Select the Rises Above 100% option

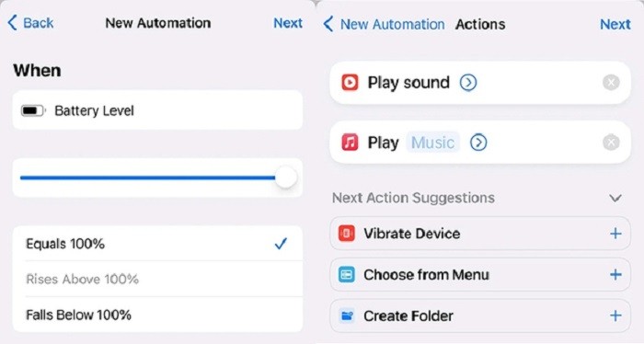click(x=157, y=279)
